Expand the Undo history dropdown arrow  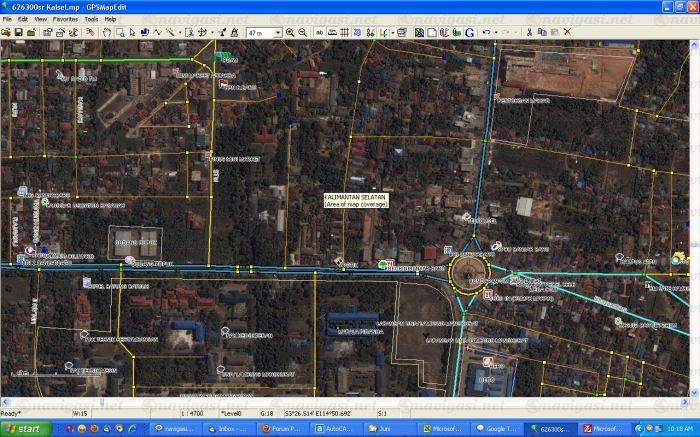pos(494,32)
